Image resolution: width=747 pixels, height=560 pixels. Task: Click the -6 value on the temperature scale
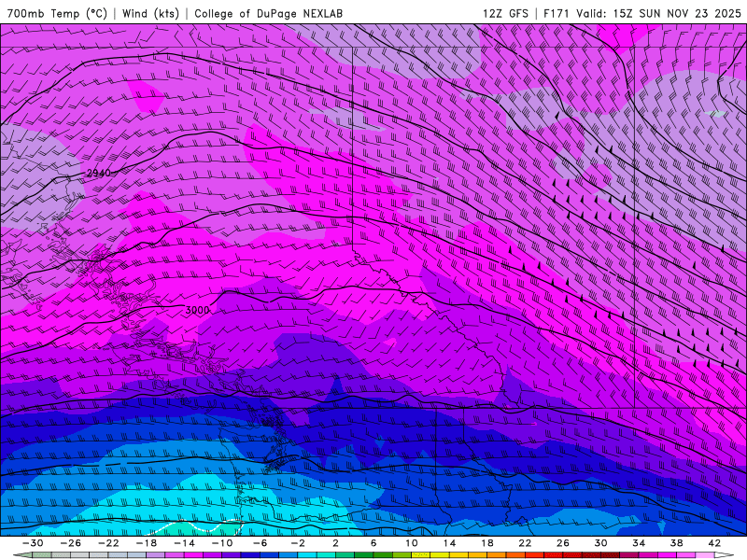click(261, 543)
